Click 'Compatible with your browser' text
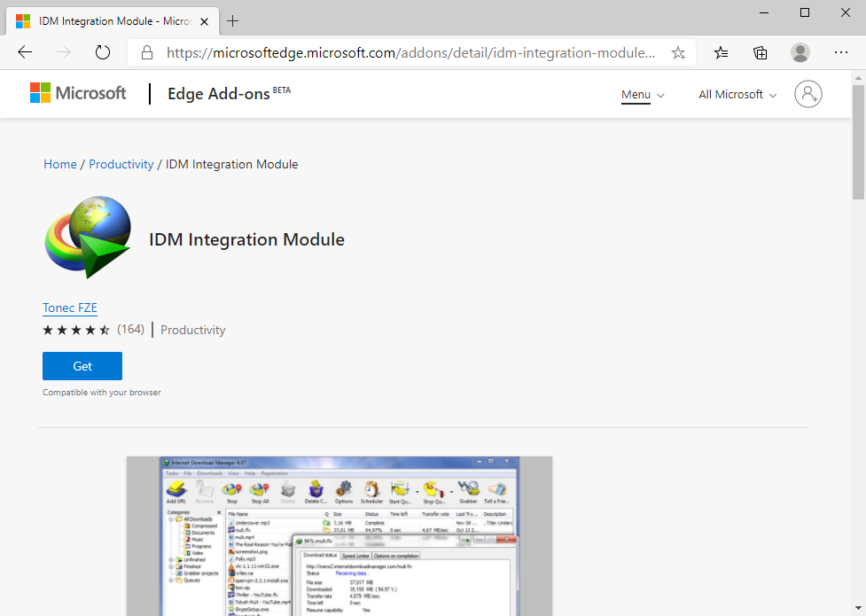The height and width of the screenshot is (616, 866). tap(102, 393)
